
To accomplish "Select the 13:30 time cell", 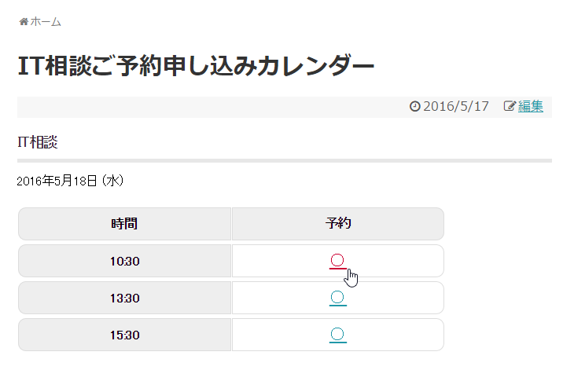I will 124,298.
